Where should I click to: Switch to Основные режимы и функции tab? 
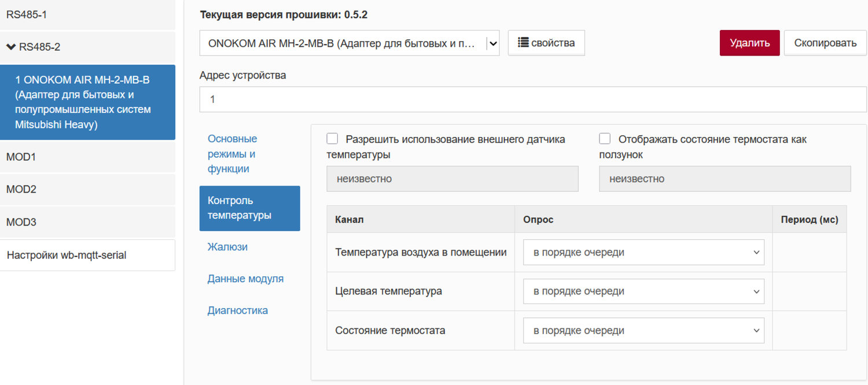coord(249,154)
